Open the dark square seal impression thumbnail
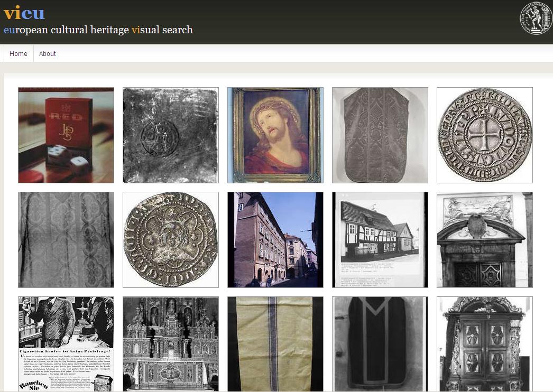553x392 pixels. (171, 135)
